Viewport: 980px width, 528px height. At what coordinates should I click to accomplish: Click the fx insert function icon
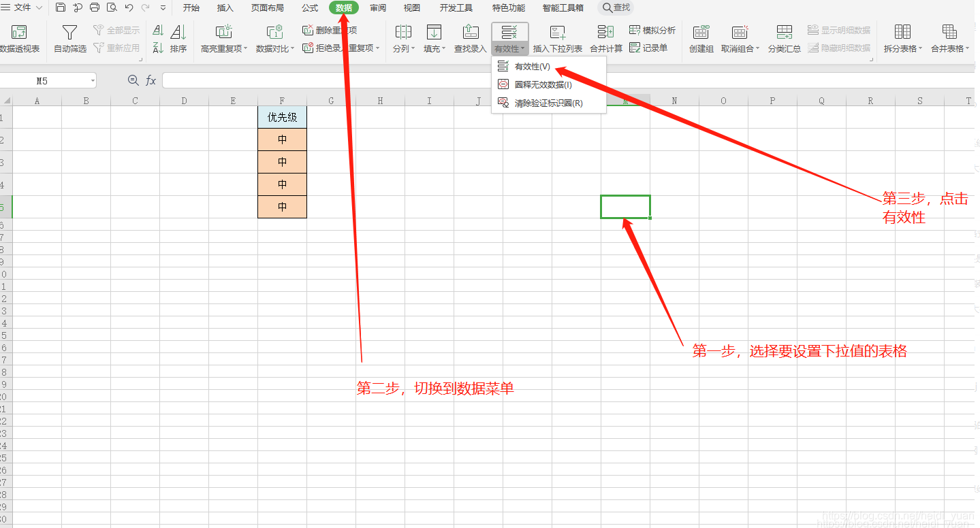coord(151,80)
